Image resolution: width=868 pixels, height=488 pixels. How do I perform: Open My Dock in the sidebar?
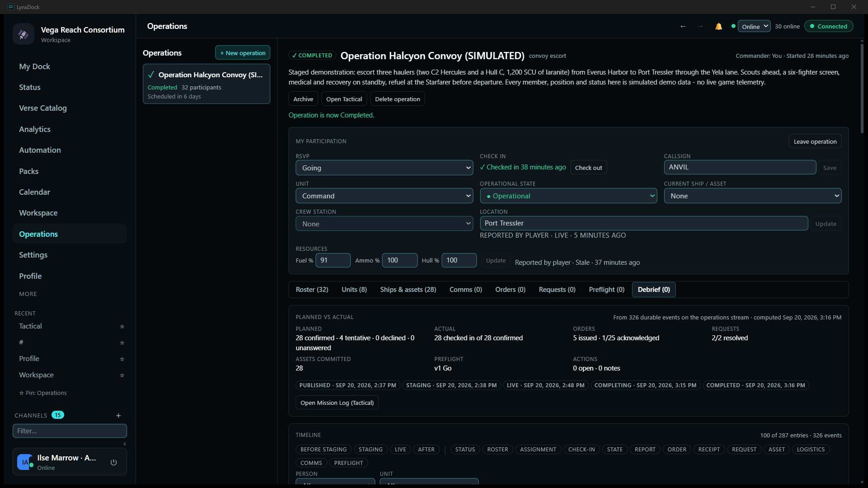(70, 66)
